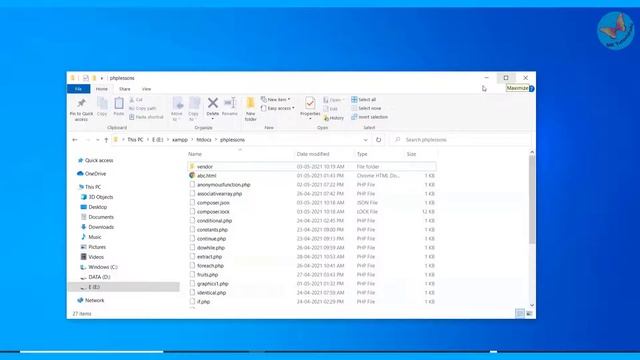
Task: Select the composer.json file
Action: [312, 202]
